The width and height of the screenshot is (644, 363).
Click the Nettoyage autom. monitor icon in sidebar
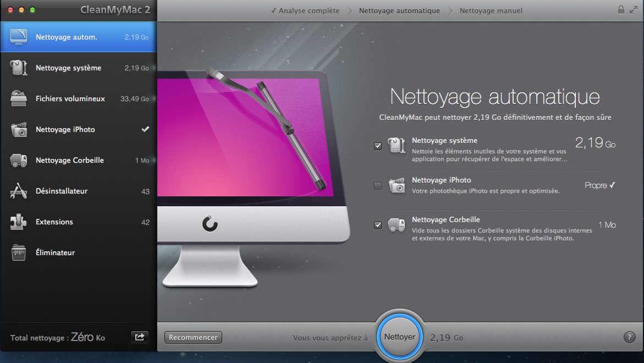point(19,37)
